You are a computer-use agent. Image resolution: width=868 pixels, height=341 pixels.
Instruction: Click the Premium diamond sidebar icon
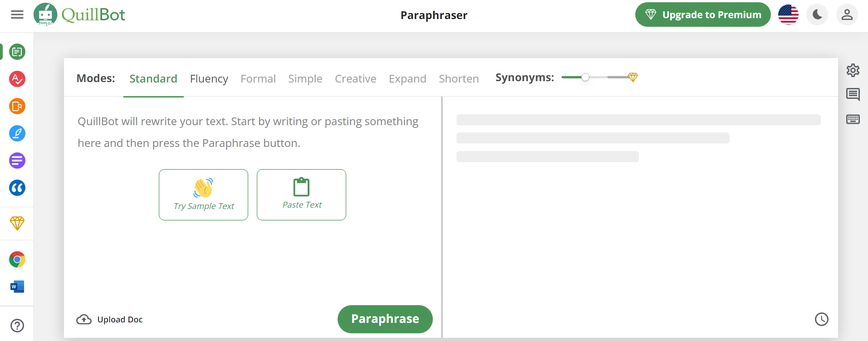pyautogui.click(x=17, y=223)
